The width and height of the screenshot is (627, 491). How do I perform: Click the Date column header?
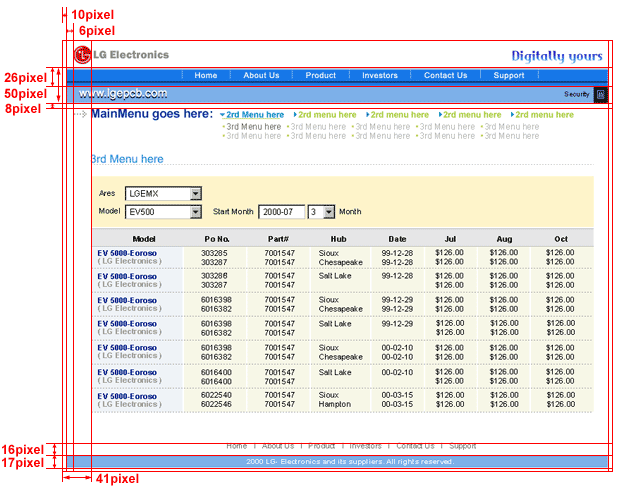tap(397, 239)
